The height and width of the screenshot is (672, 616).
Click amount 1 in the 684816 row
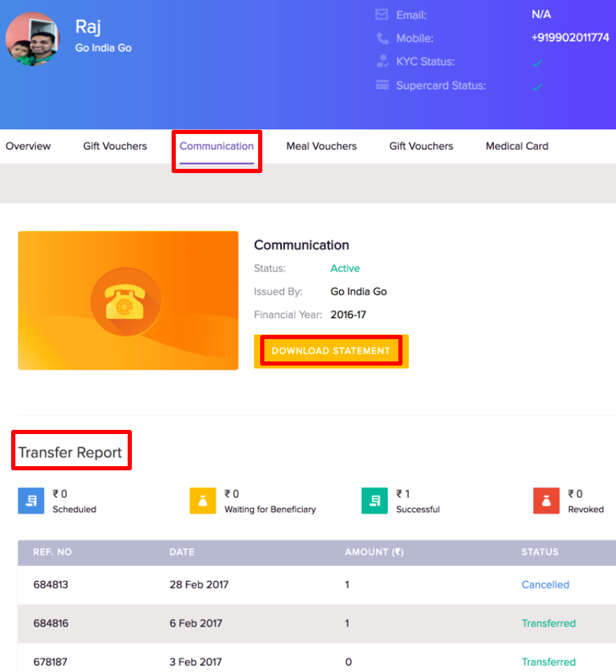point(347,623)
